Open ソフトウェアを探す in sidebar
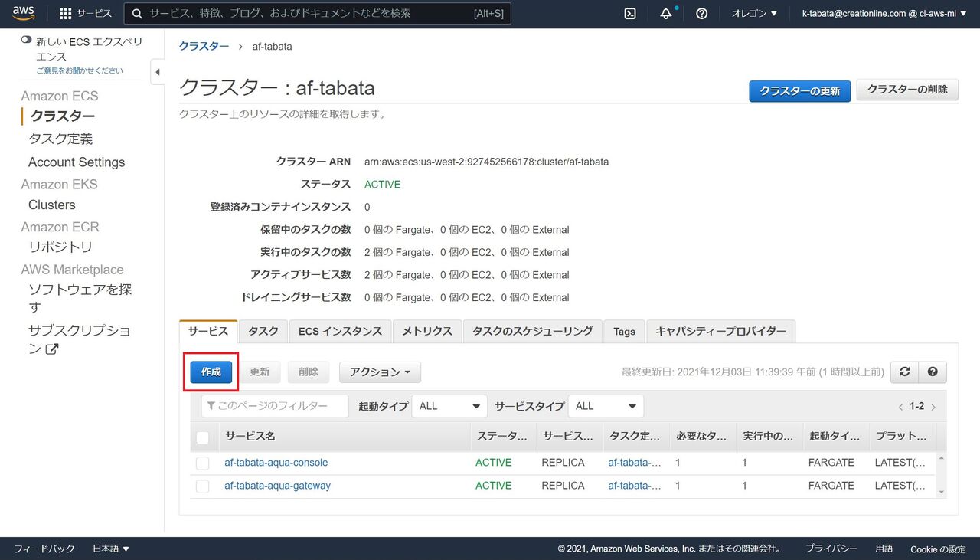The height and width of the screenshot is (560, 980). [80, 298]
